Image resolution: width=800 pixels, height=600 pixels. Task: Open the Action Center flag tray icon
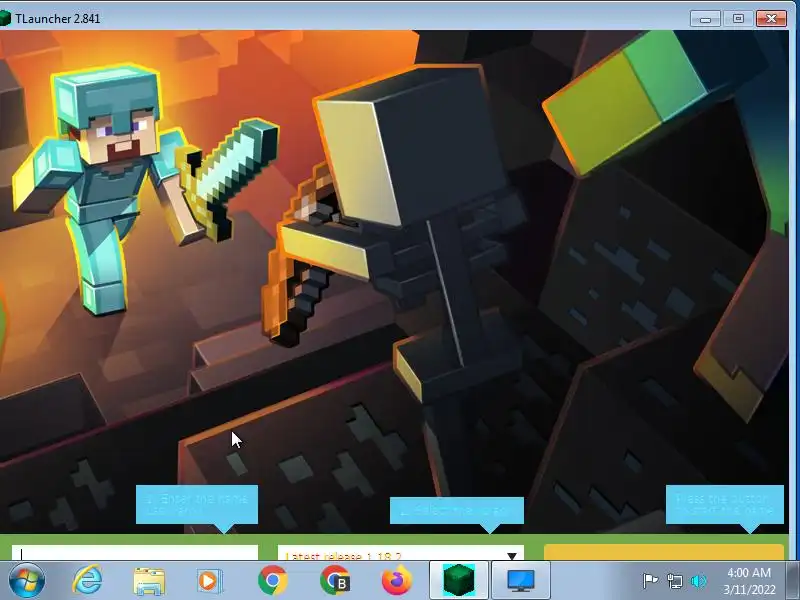point(650,581)
